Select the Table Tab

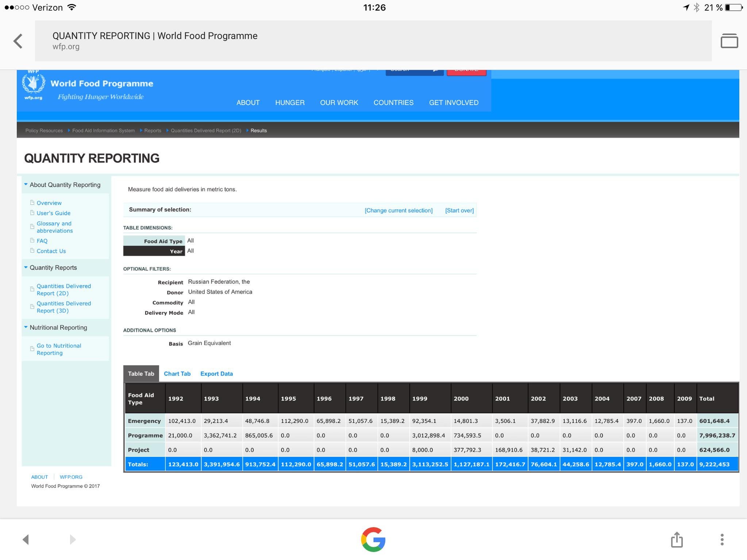[x=141, y=374]
